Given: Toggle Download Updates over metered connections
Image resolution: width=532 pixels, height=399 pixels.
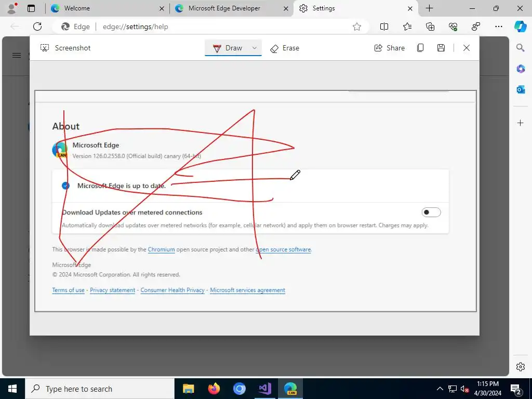Looking at the screenshot, I should (x=431, y=212).
